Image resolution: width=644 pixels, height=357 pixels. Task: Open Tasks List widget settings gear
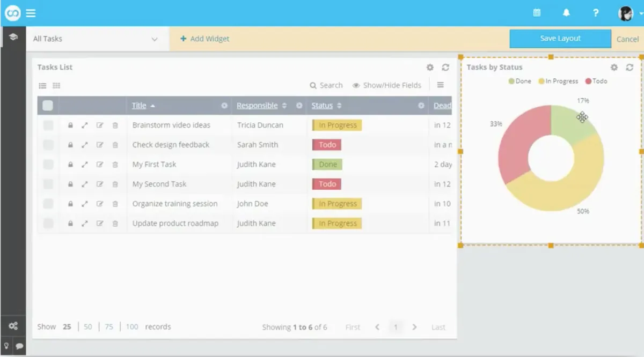(x=430, y=67)
